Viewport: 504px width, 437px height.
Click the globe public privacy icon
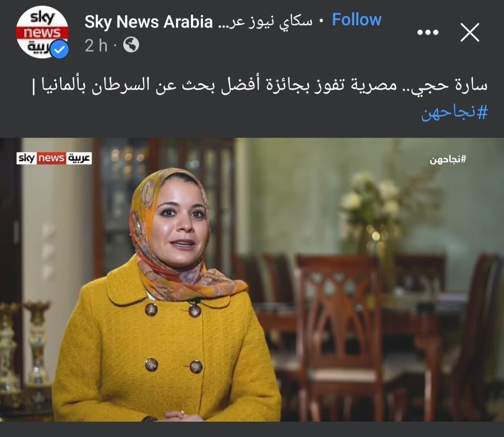[131, 45]
